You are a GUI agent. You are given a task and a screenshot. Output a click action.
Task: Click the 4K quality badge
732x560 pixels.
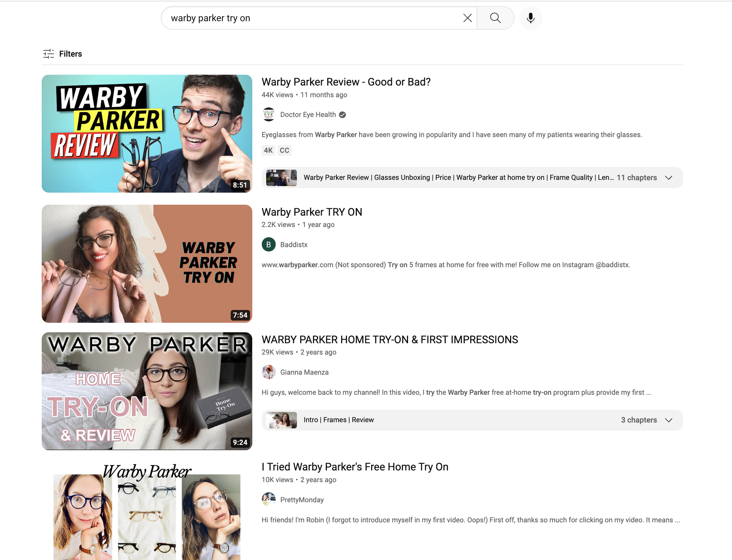[x=268, y=150]
